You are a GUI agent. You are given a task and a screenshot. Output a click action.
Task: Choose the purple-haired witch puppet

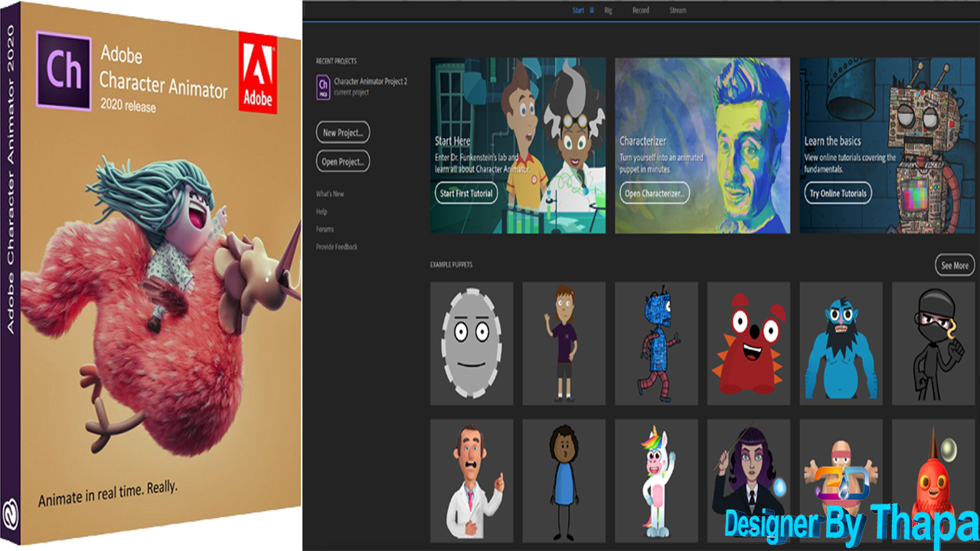point(749,481)
